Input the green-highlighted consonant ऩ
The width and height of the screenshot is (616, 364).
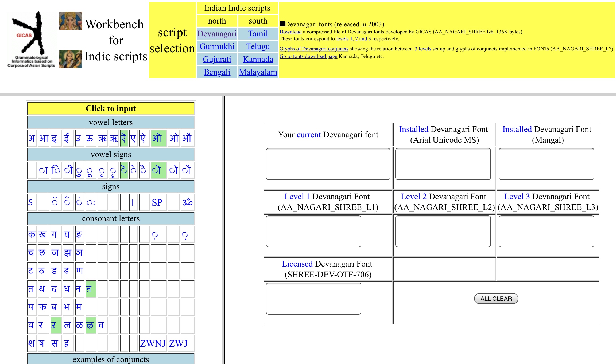click(x=91, y=289)
